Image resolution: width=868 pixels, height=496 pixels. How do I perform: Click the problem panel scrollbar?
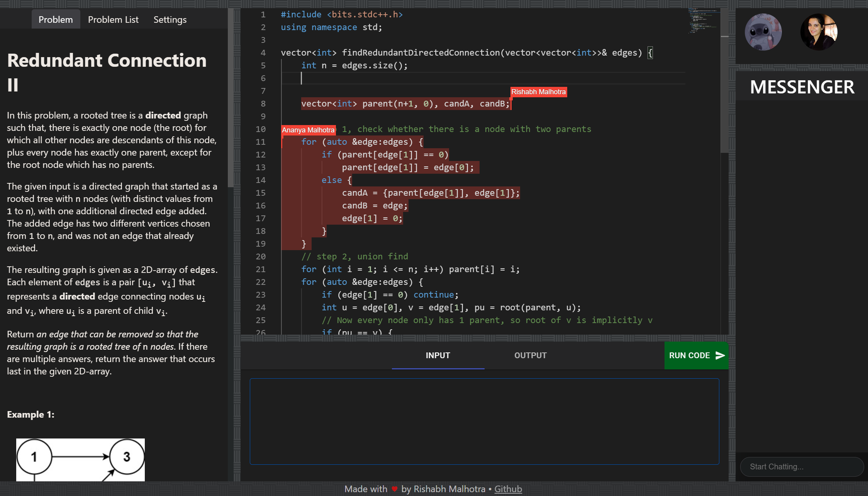(231, 96)
